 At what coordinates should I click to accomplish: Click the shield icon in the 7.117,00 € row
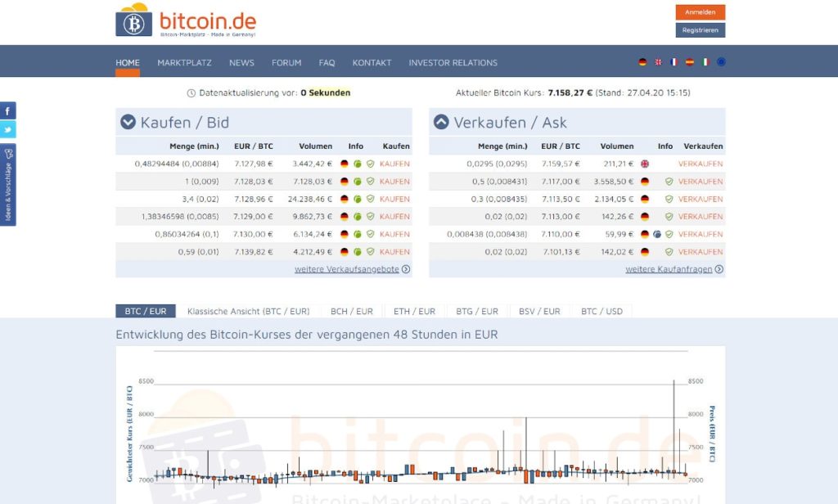(669, 182)
